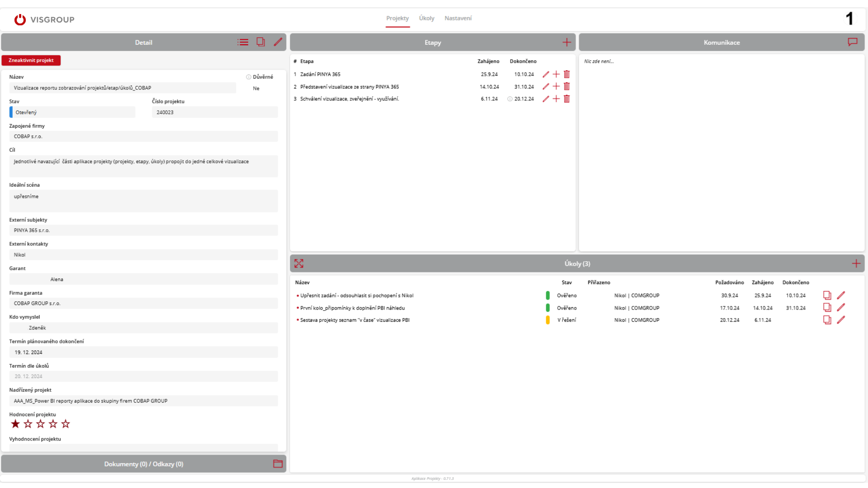Click the Číslo projektu field 240023
The width and height of the screenshot is (868, 488).
point(215,113)
